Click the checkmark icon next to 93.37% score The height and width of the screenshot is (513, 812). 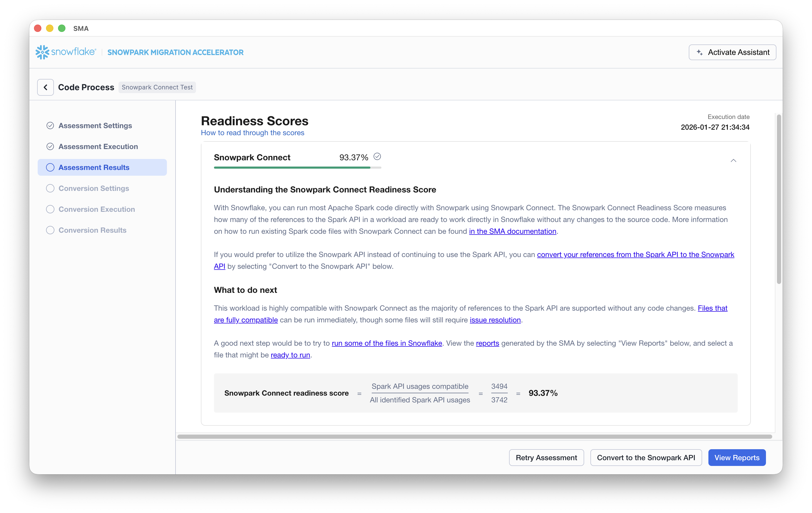[377, 156]
